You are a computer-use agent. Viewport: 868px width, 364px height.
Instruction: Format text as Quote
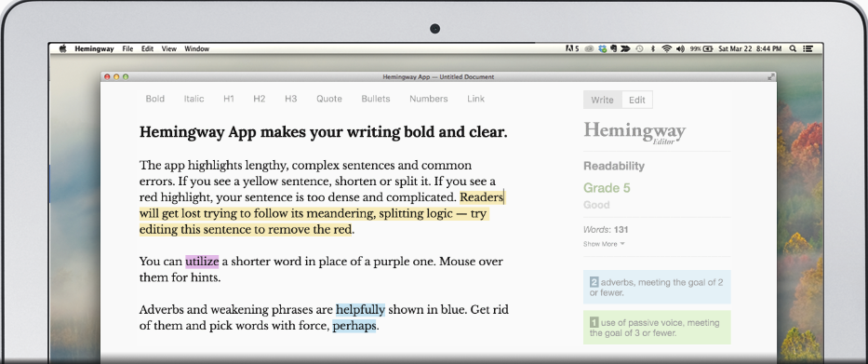[328, 99]
